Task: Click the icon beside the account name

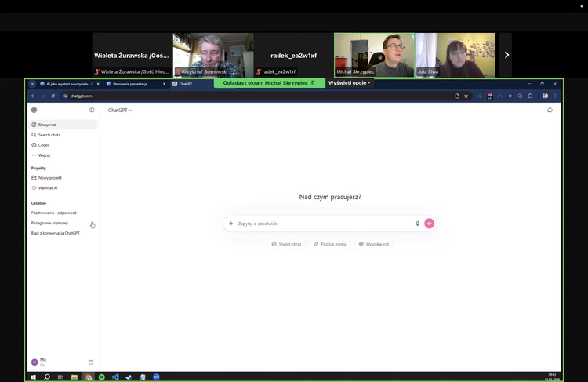Action: point(91,362)
